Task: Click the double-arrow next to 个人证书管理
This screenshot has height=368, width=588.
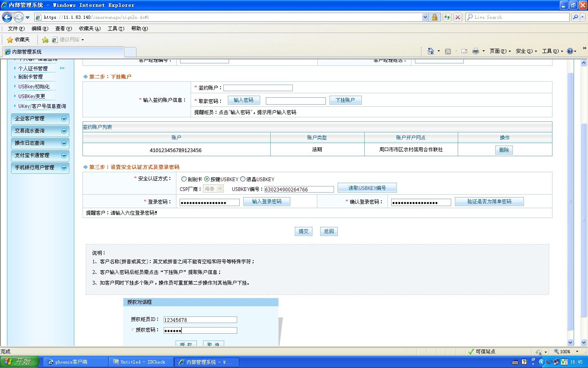Action: coord(62,68)
